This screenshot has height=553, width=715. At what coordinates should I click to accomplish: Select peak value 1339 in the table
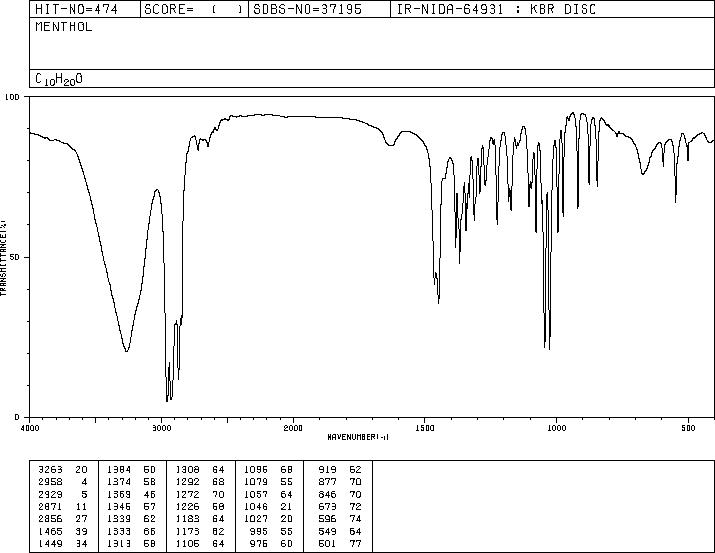tap(119, 519)
